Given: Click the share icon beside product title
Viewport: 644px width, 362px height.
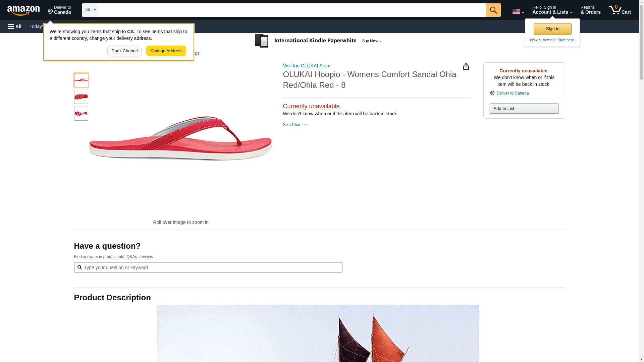Looking at the screenshot, I should (466, 67).
